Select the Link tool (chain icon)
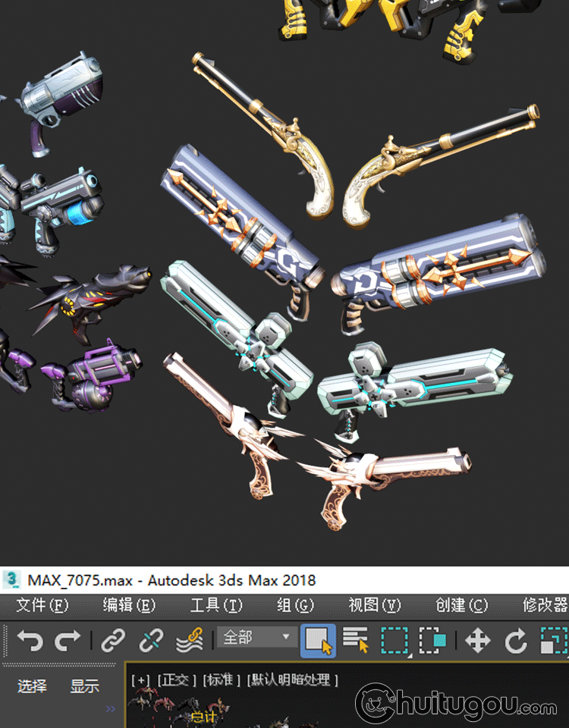 (113, 641)
